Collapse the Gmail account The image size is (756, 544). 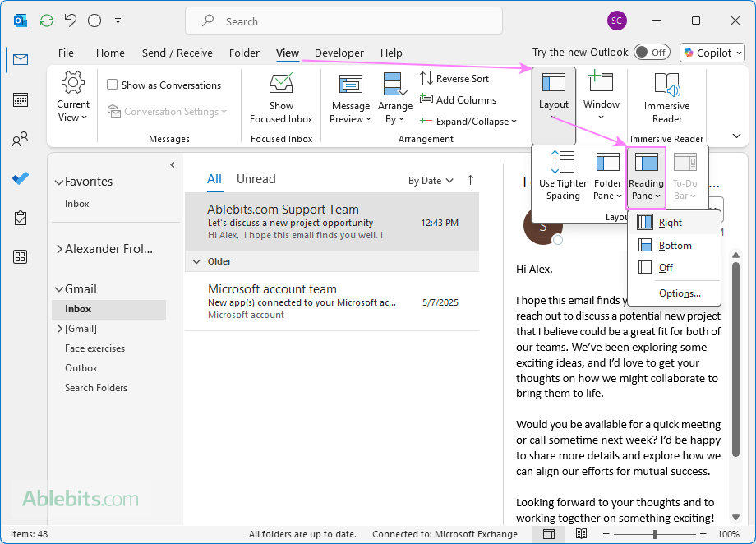click(59, 289)
